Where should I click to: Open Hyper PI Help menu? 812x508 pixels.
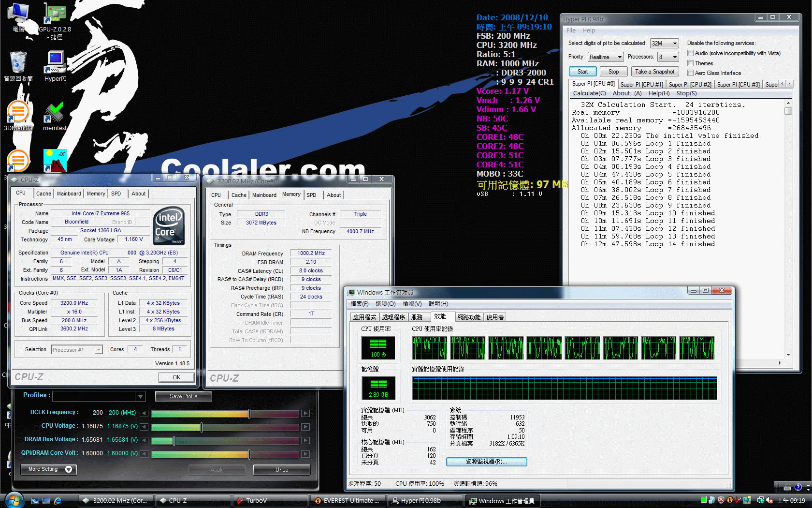click(589, 30)
